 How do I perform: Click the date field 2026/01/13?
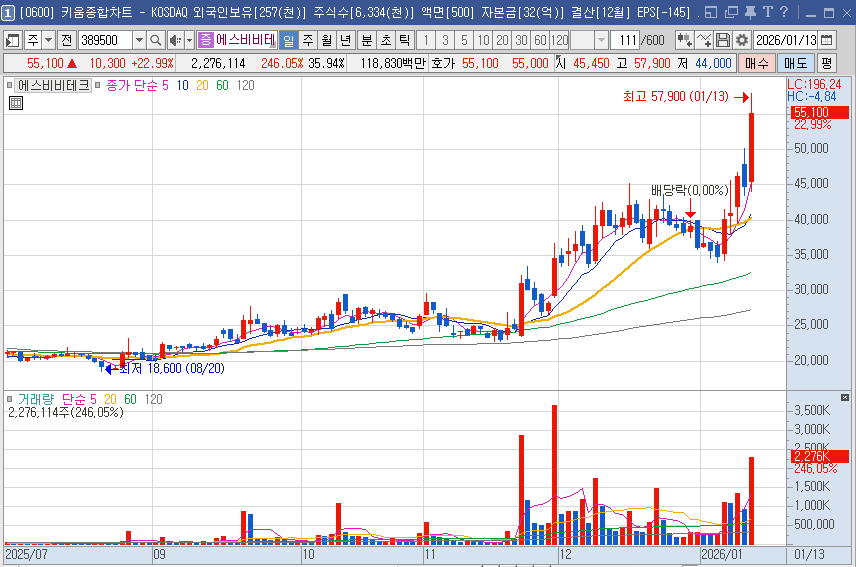pos(786,40)
